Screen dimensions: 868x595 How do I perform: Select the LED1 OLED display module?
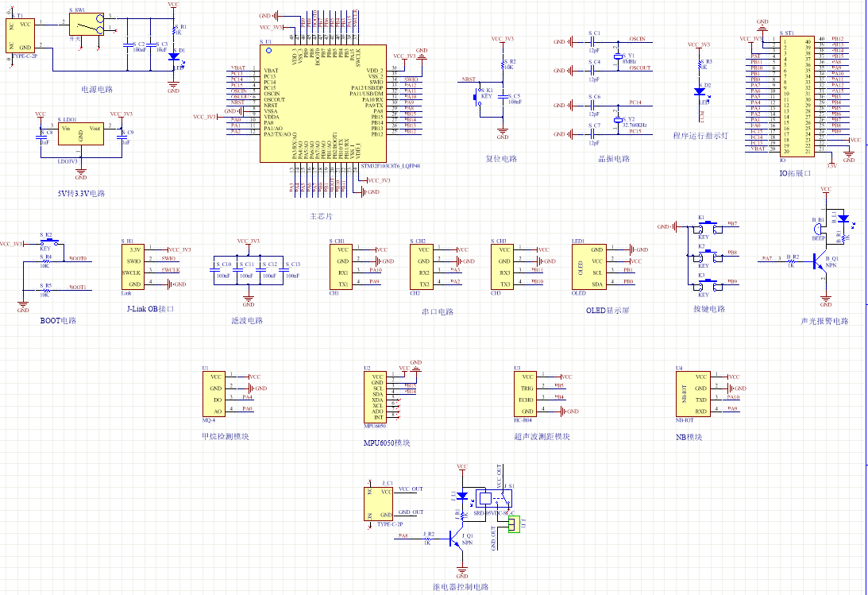(589, 267)
